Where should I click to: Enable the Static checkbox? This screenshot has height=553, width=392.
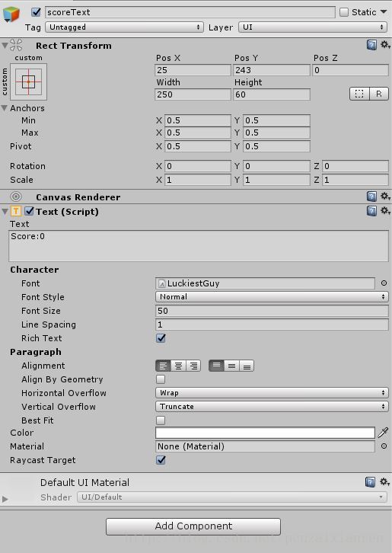click(344, 12)
